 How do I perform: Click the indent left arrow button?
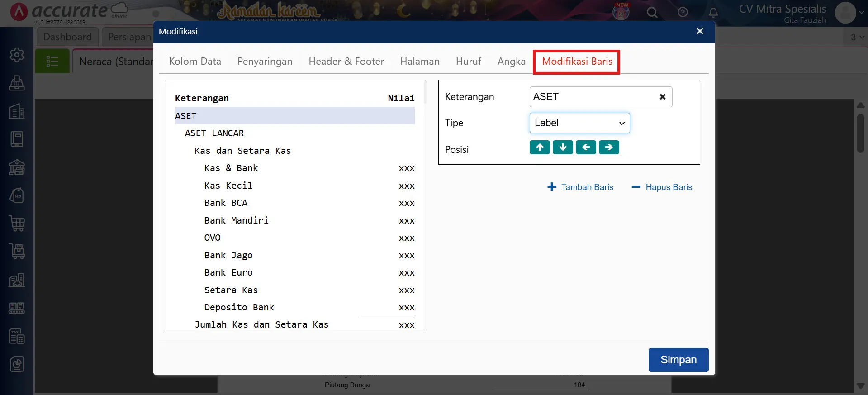[x=586, y=148]
